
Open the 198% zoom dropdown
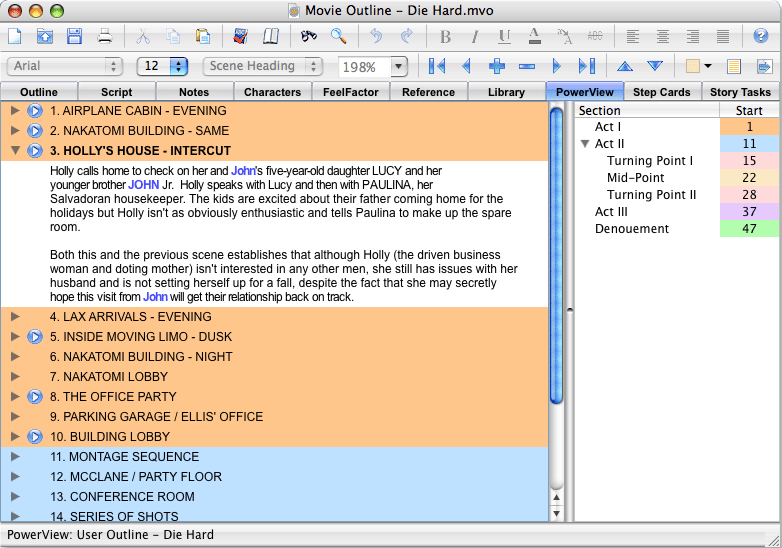click(398, 66)
